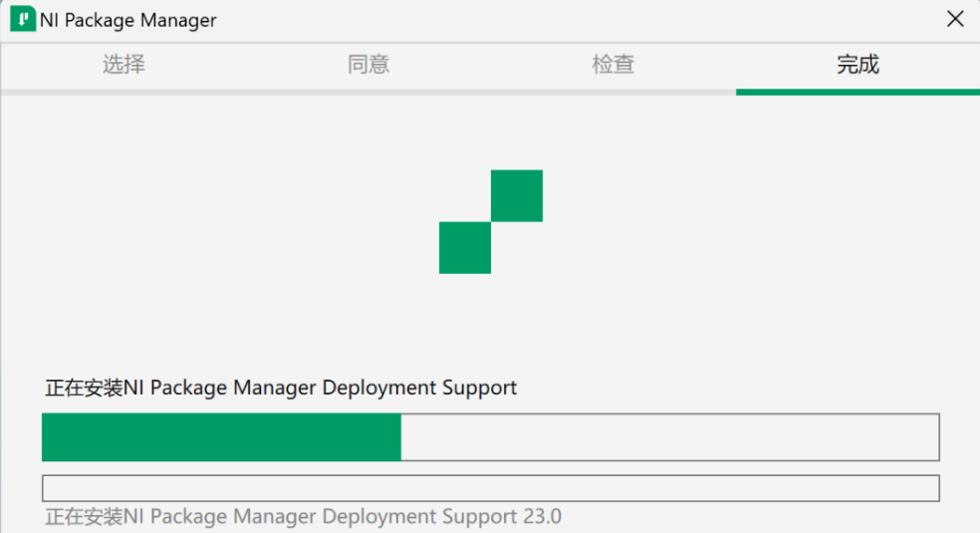980x533 pixels.
Task: Click the unfilled part of main progress bar
Action: coord(669,437)
